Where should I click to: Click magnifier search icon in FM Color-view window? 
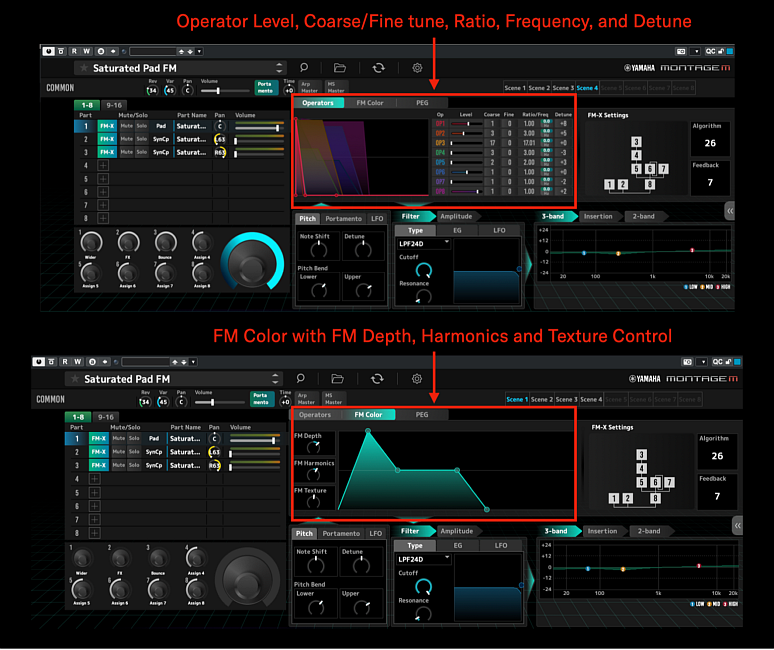[300, 379]
